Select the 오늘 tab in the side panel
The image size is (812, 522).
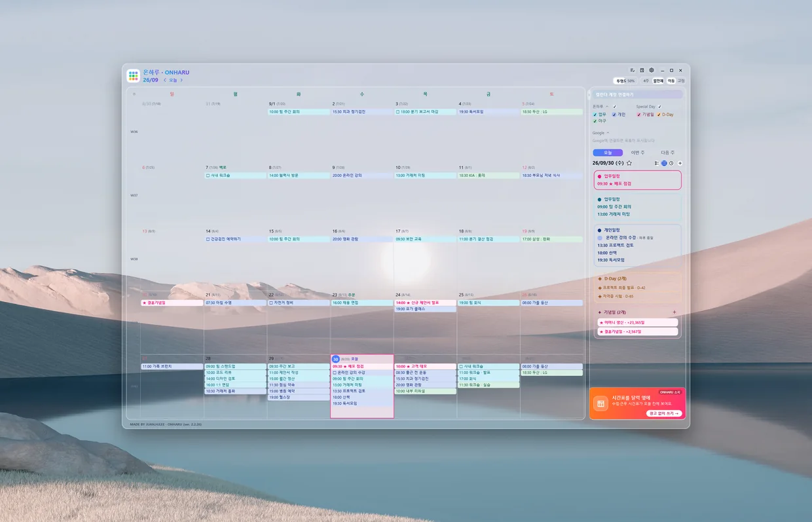(x=608, y=153)
